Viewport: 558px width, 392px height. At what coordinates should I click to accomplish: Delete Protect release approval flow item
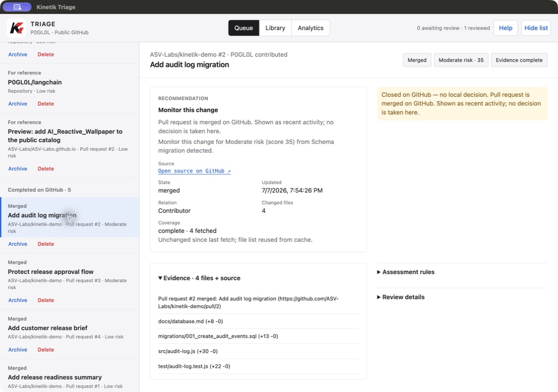coord(46,300)
